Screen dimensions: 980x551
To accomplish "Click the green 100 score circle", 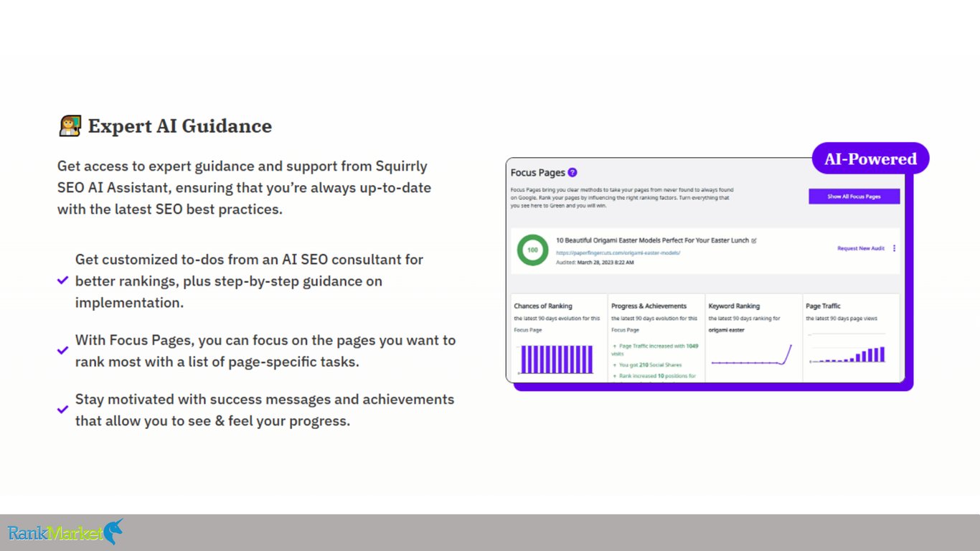I will pyautogui.click(x=532, y=250).
